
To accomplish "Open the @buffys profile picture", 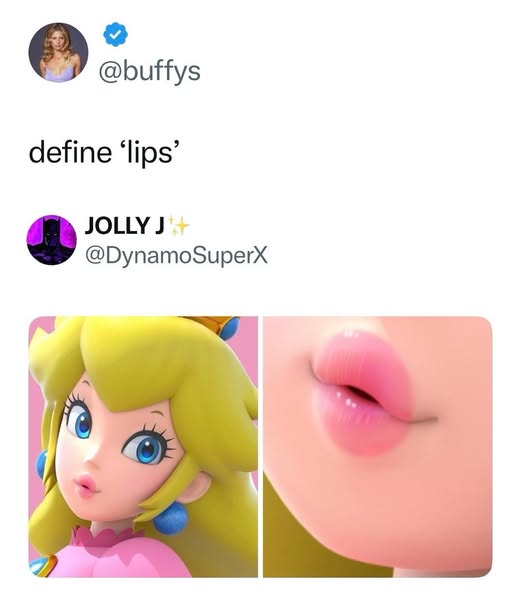I will tap(58, 52).
